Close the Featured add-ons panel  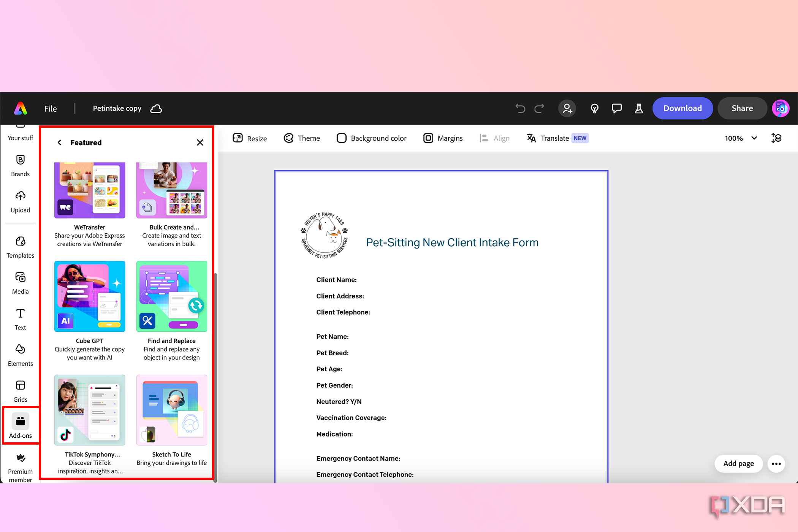coord(200,142)
